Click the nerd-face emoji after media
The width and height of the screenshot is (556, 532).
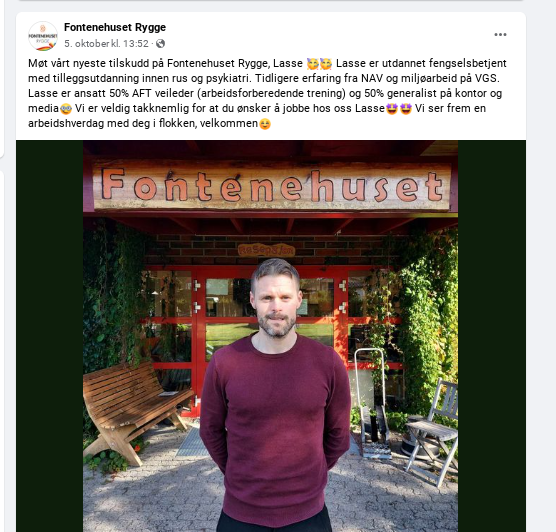[66, 109]
